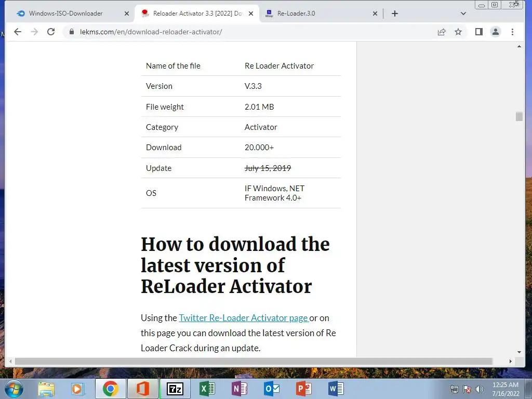
Task: Click the padlock site info icon
Action: pos(72,32)
